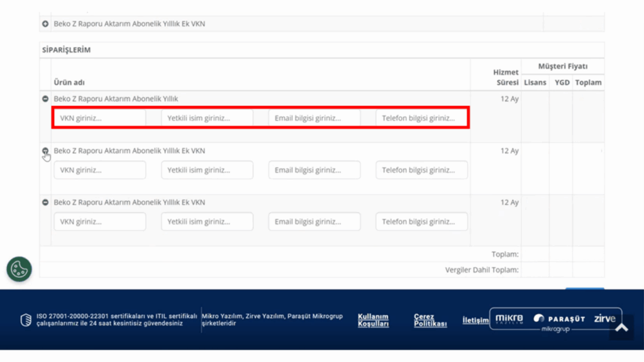Click the ISO certificate shield icon
This screenshot has height=362, width=644.
[x=26, y=320]
